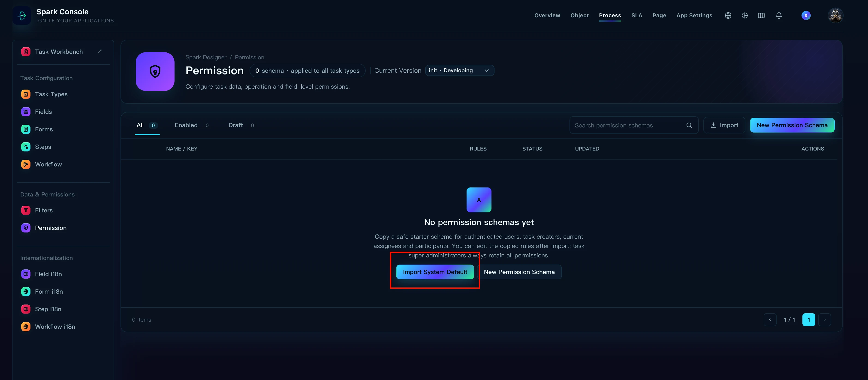Screen dimensions: 868x380
Task: Click the Spark Console logo icon
Action: 22,15
